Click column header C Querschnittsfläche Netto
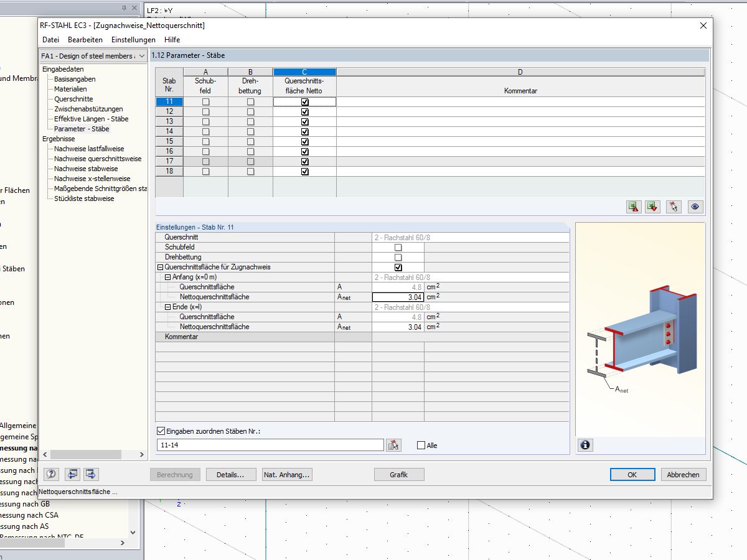 tap(304, 82)
